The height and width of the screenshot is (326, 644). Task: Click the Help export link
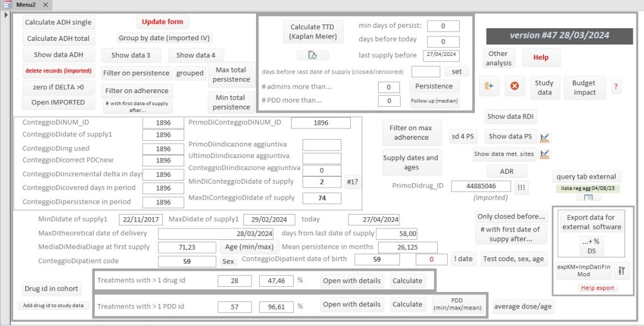tap(597, 288)
